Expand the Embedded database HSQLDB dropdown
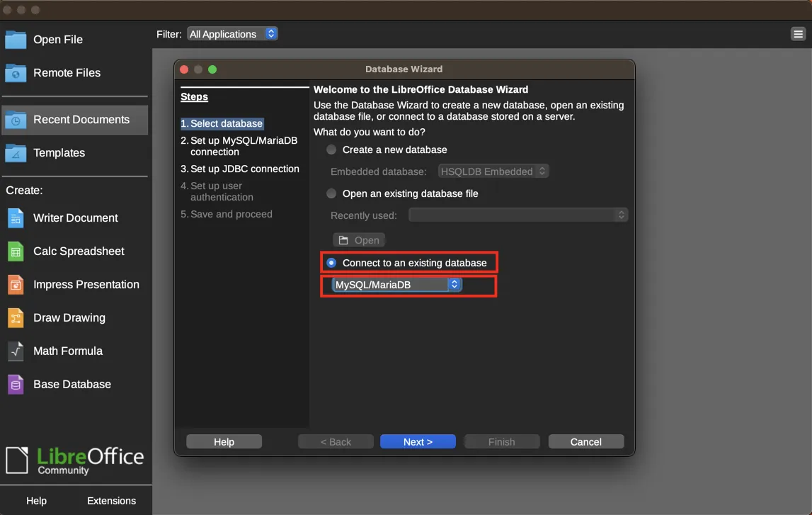Image resolution: width=812 pixels, height=515 pixels. pyautogui.click(x=493, y=171)
